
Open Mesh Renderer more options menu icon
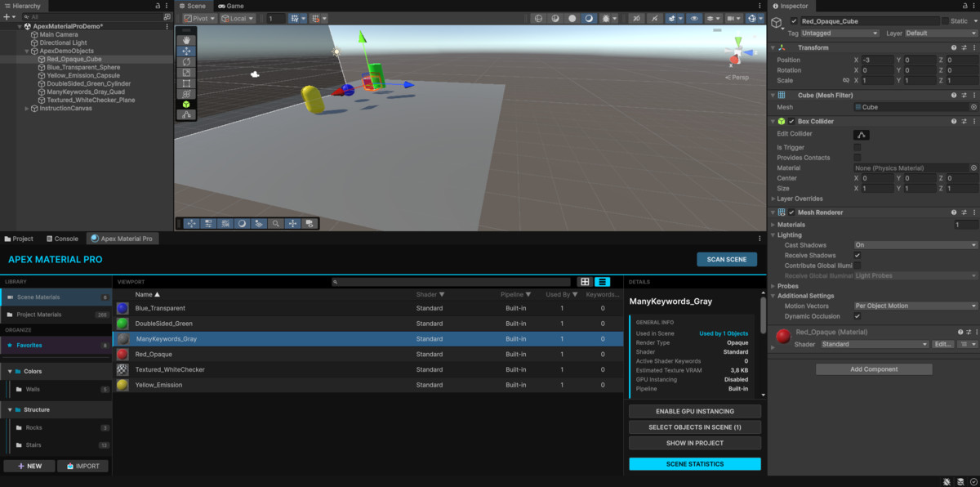point(973,212)
